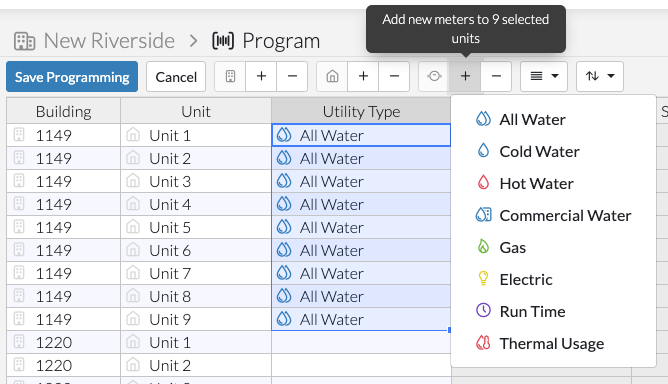This screenshot has width=668, height=384.
Task: Select the All Water cell for Unit 4
Action: point(361,204)
